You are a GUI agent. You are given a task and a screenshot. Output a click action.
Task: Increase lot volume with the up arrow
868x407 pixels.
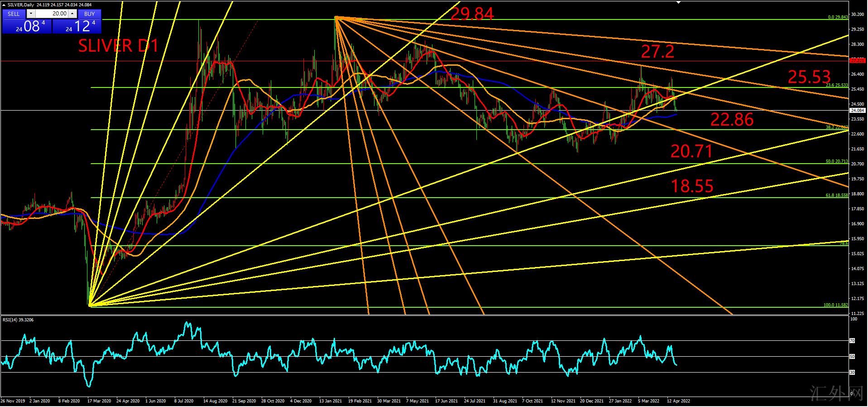click(72, 14)
